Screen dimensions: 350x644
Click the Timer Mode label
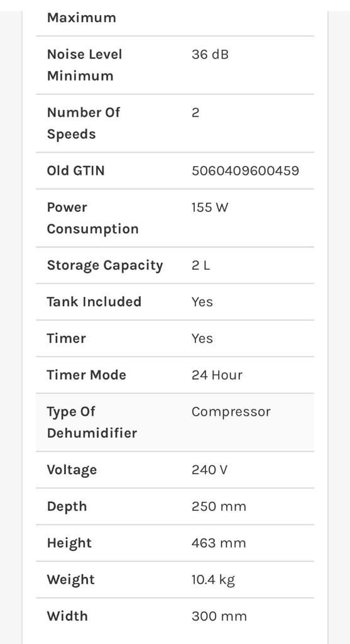click(87, 375)
